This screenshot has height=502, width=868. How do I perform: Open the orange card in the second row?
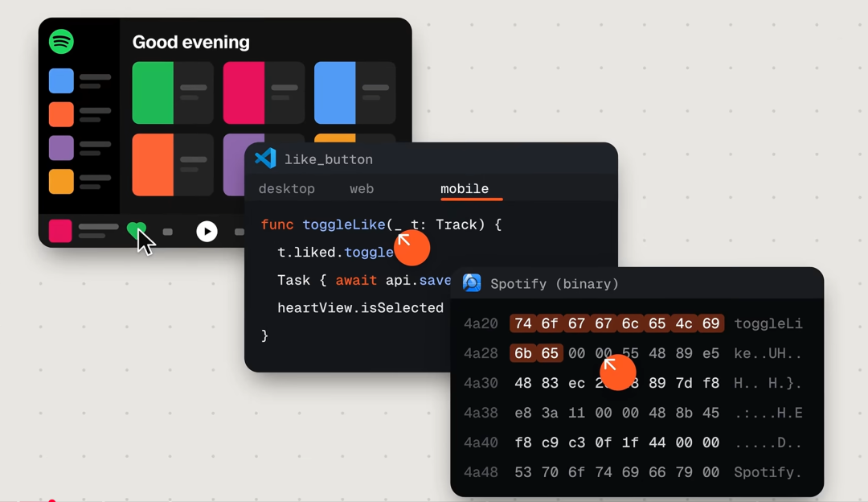pyautogui.click(x=173, y=165)
